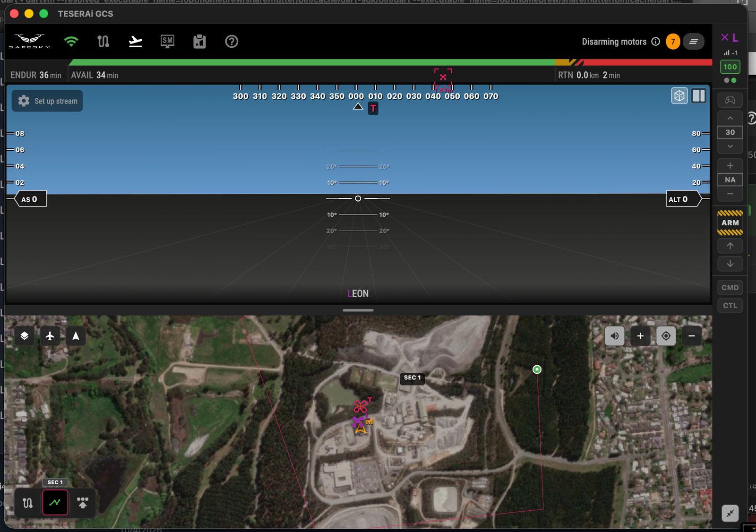Click the SafeSky logo
The image size is (756, 532).
(29, 42)
